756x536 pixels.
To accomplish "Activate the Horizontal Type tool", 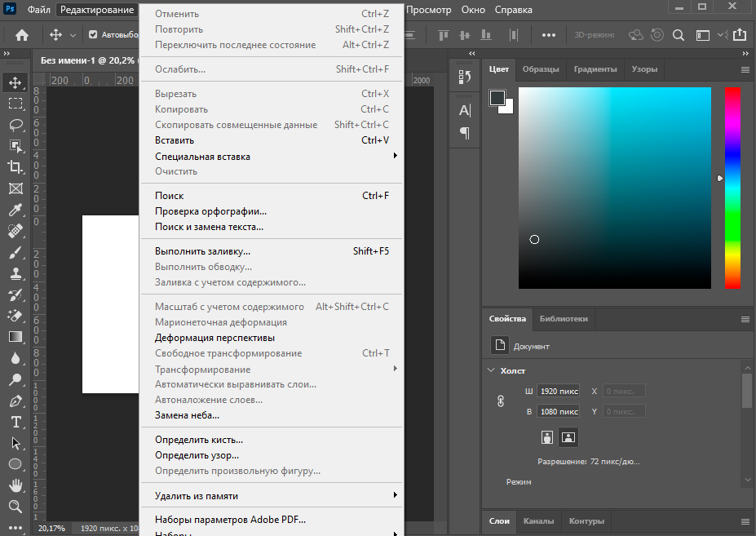I will 15,422.
